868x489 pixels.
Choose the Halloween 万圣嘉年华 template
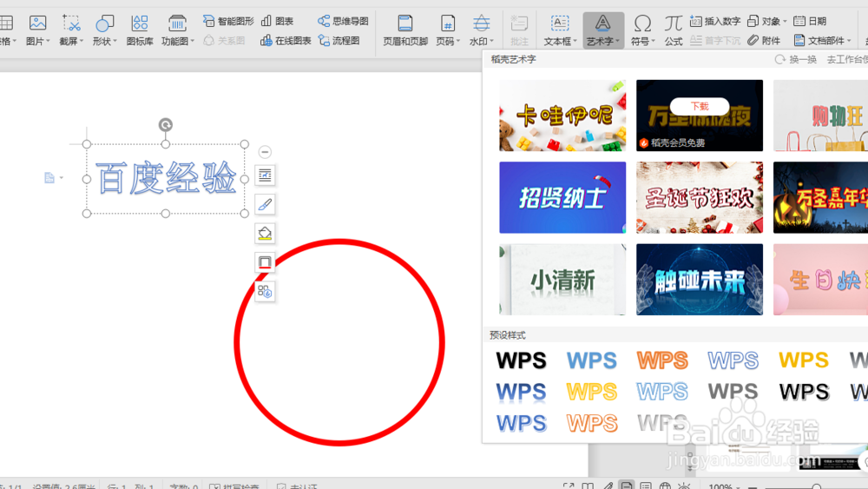[820, 197]
